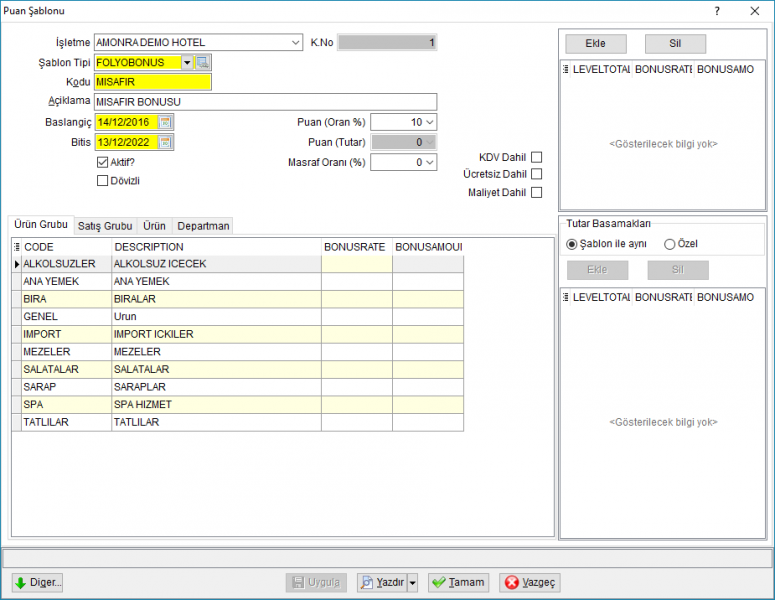Click Sil button under Tutar Basamakları
This screenshot has height=600, width=775.
pos(678,270)
